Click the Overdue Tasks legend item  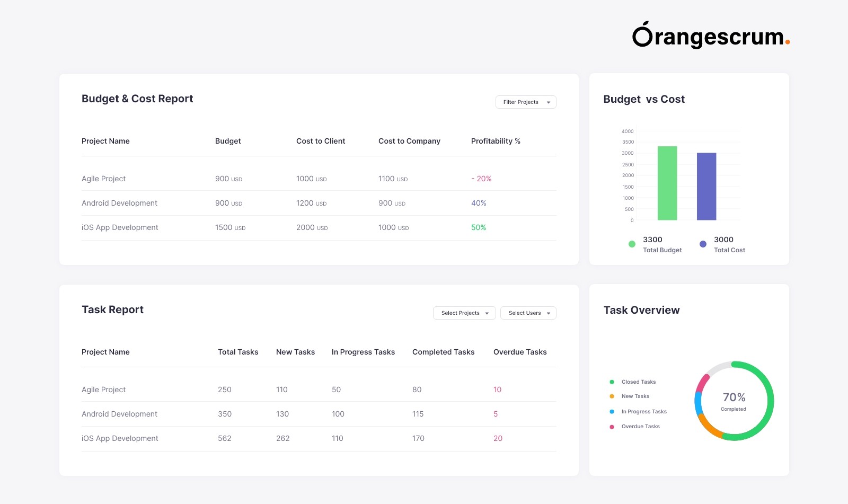(x=640, y=427)
